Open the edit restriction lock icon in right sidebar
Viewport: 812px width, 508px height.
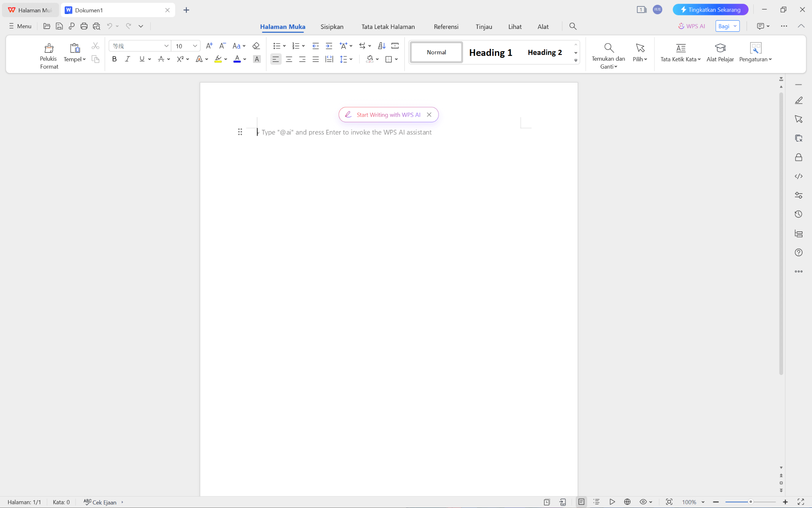(799, 157)
